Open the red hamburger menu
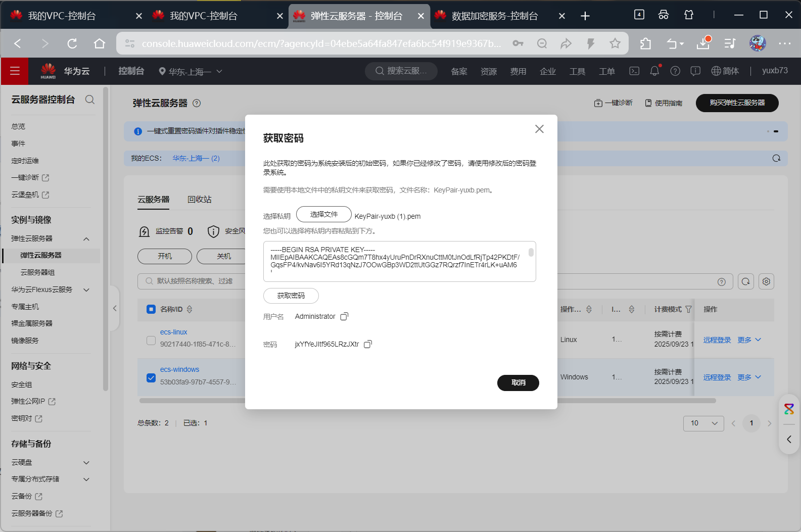The height and width of the screenshot is (532, 801). point(15,71)
